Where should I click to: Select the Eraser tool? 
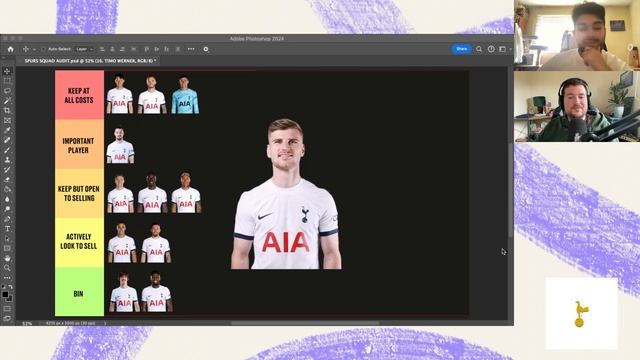click(x=7, y=180)
